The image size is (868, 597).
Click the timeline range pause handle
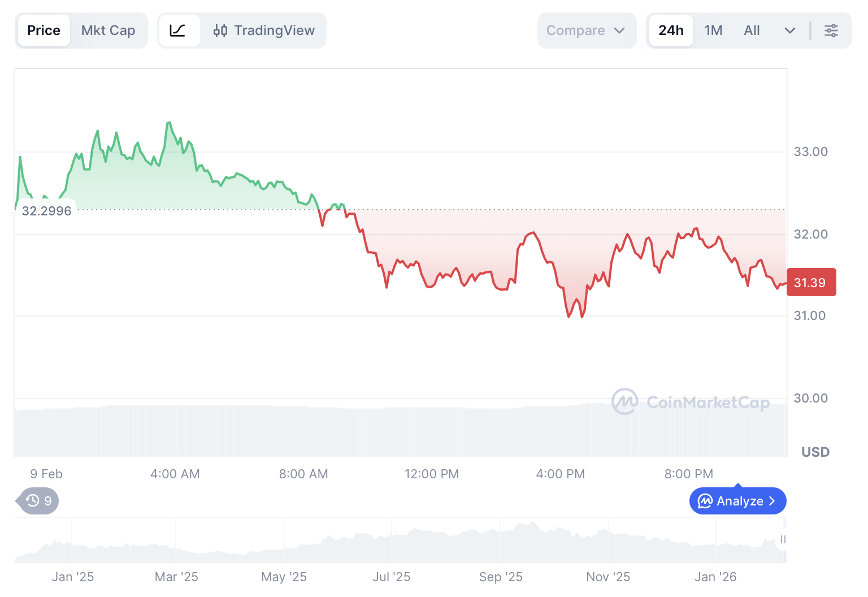point(783,539)
